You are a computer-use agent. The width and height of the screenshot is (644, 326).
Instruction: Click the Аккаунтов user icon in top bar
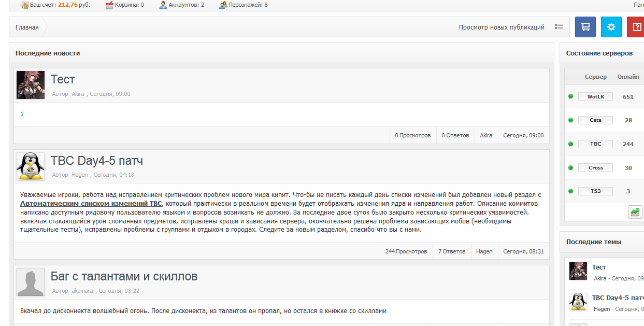tap(163, 5)
